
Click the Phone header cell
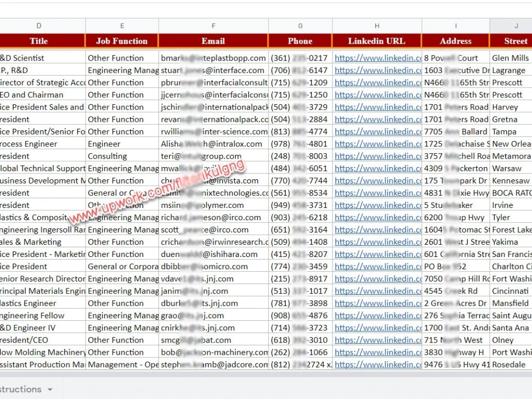coord(300,41)
